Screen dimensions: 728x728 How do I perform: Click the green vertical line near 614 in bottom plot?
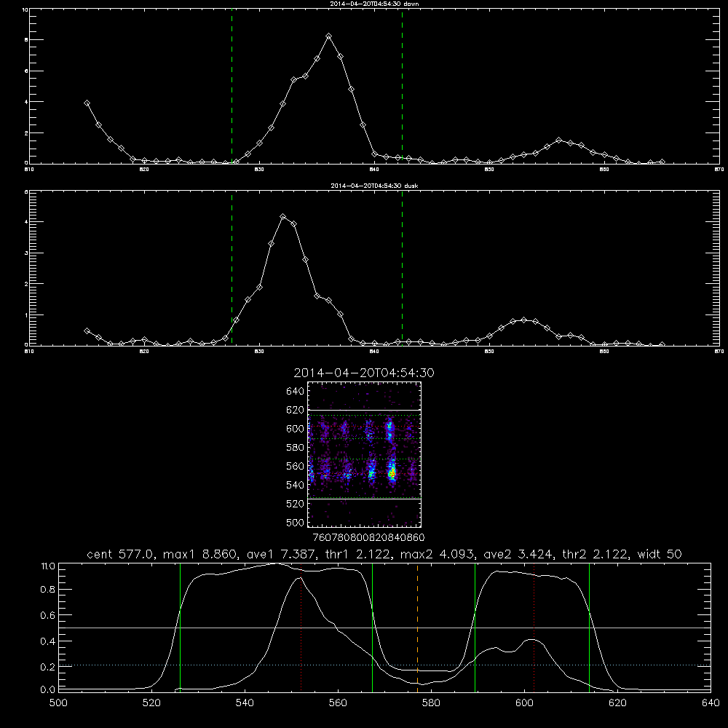[589, 627]
